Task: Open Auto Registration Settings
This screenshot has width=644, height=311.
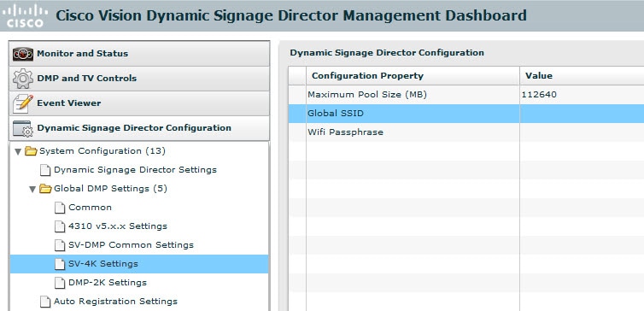Action: 115,302
